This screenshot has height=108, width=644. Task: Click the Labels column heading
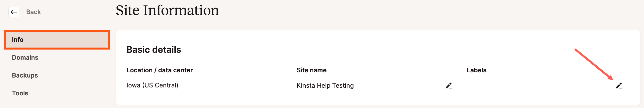pyautogui.click(x=476, y=70)
